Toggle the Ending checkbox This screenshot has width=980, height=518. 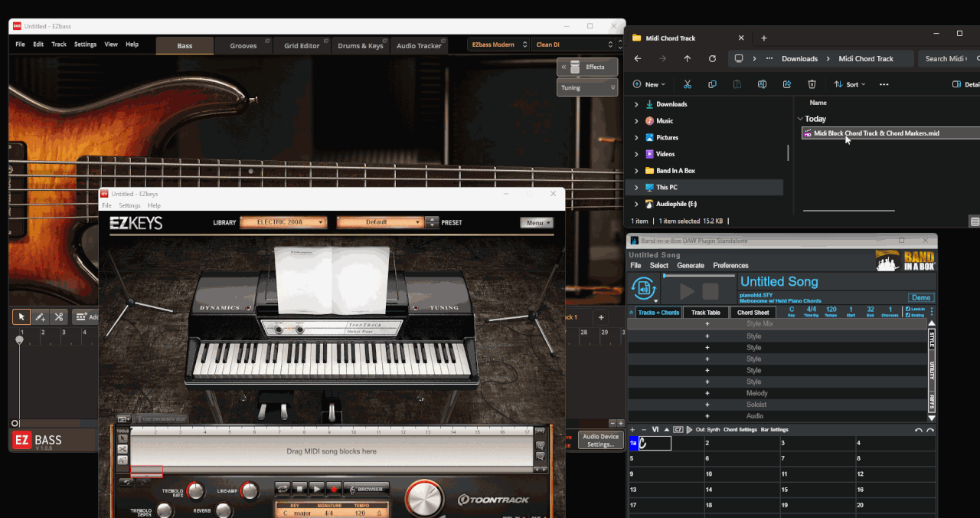[907, 315]
